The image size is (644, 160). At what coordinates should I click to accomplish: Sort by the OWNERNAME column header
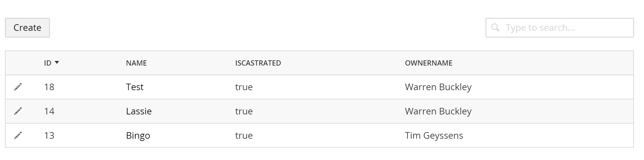tap(429, 63)
